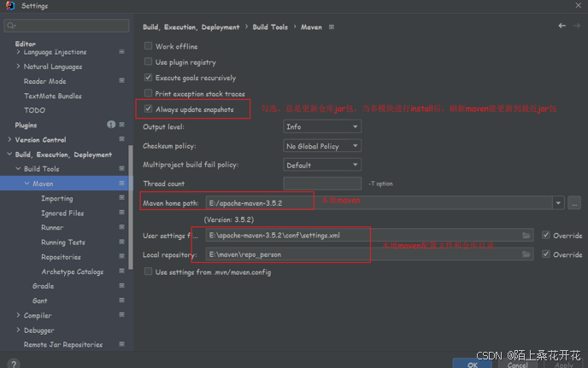Click project icon beside Version Control
The height and width of the screenshot is (368, 588).
click(122, 139)
